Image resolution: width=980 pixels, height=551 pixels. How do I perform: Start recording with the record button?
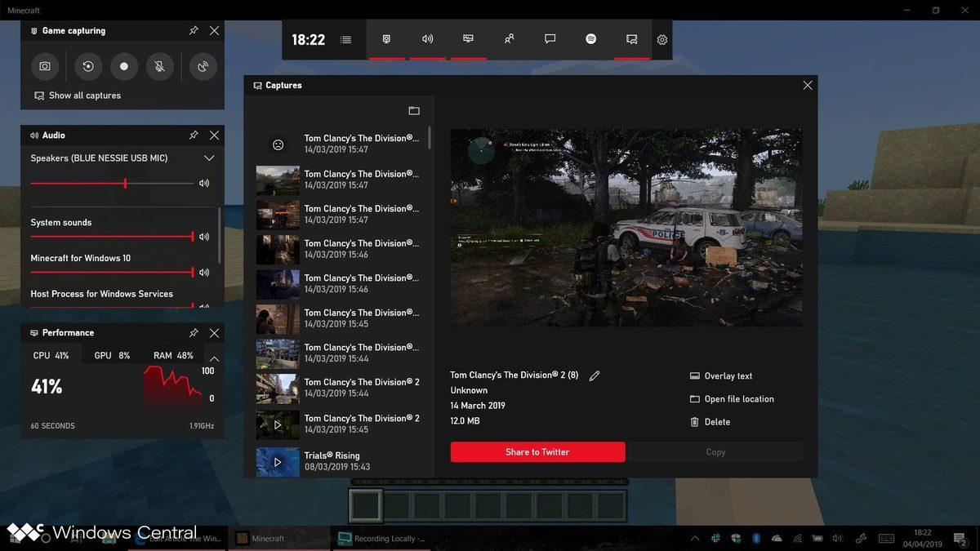pos(123,66)
